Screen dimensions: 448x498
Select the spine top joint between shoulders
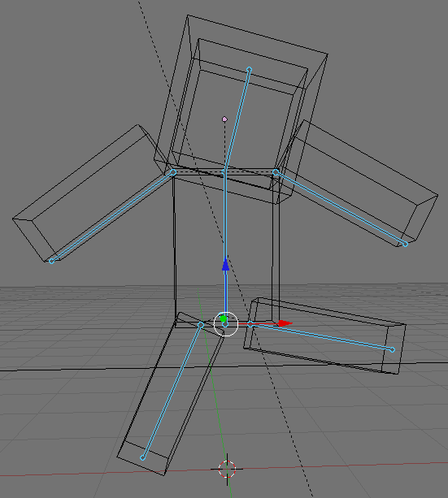pos(224,172)
